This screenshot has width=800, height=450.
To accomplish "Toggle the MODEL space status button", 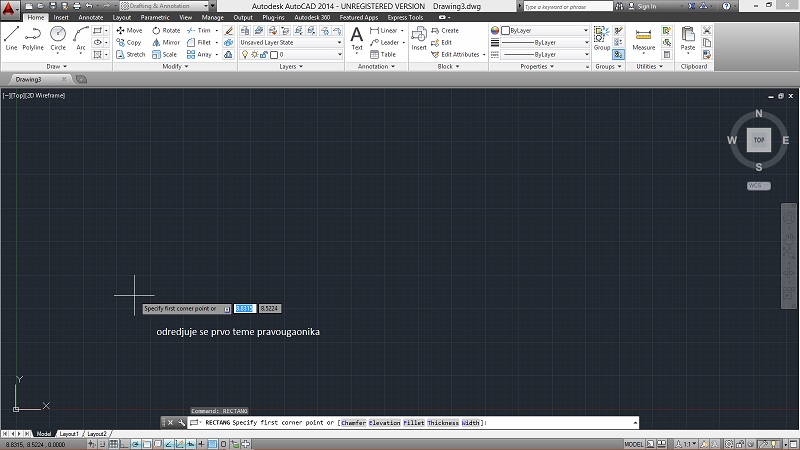I will coord(634,443).
